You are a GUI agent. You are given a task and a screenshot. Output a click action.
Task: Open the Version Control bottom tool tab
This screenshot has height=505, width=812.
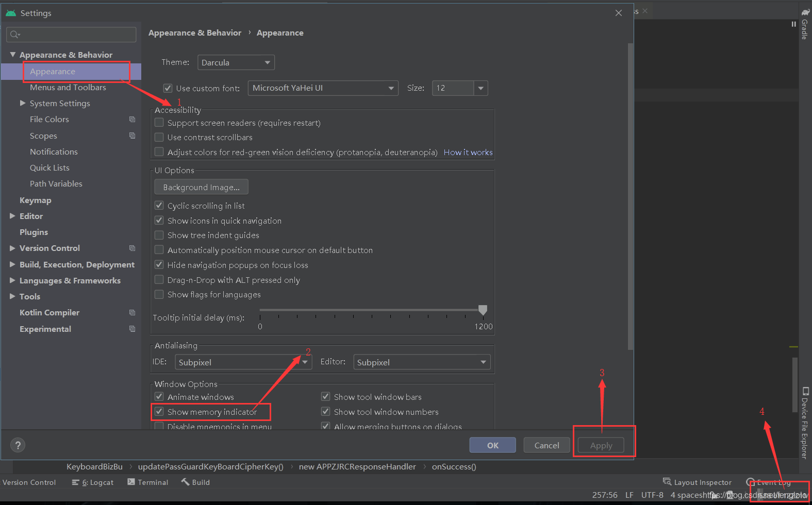[29, 482]
